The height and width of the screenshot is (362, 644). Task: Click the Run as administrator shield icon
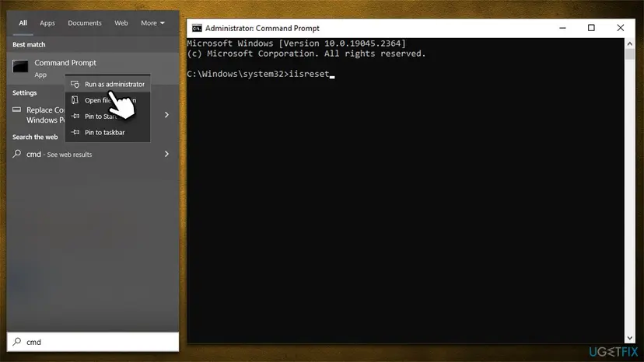(75, 84)
